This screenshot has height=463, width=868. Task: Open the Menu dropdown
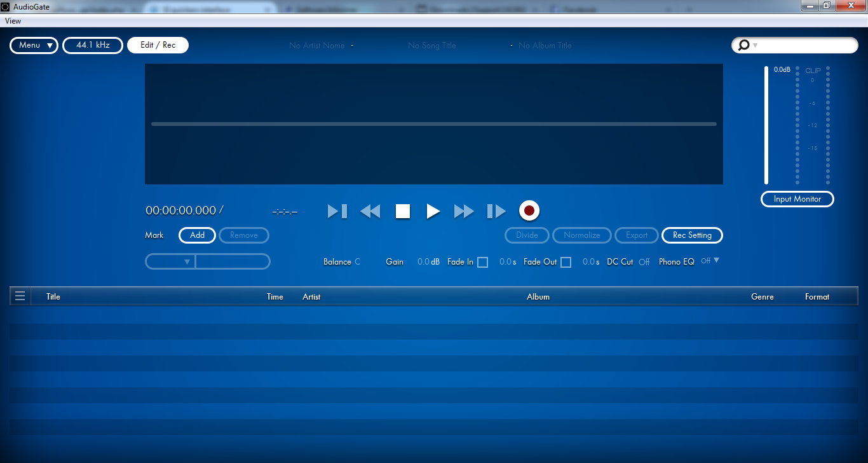click(x=34, y=45)
